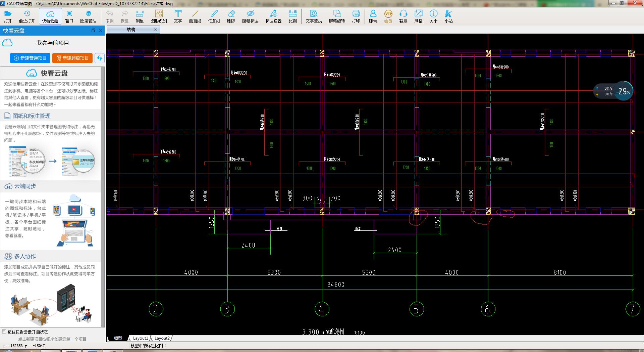Close the 结构 drawing tab

[x=156, y=30]
